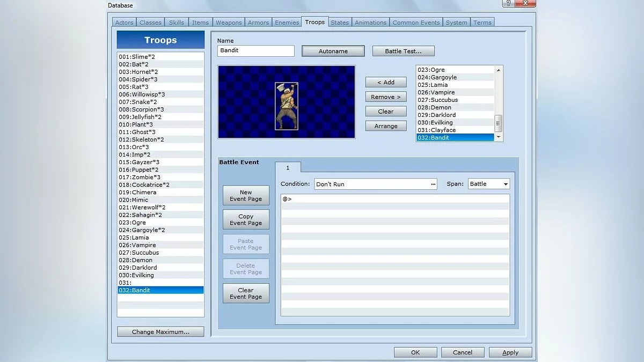This screenshot has height=362, width=644.
Task: Open the Classes tab
Action: click(x=150, y=23)
